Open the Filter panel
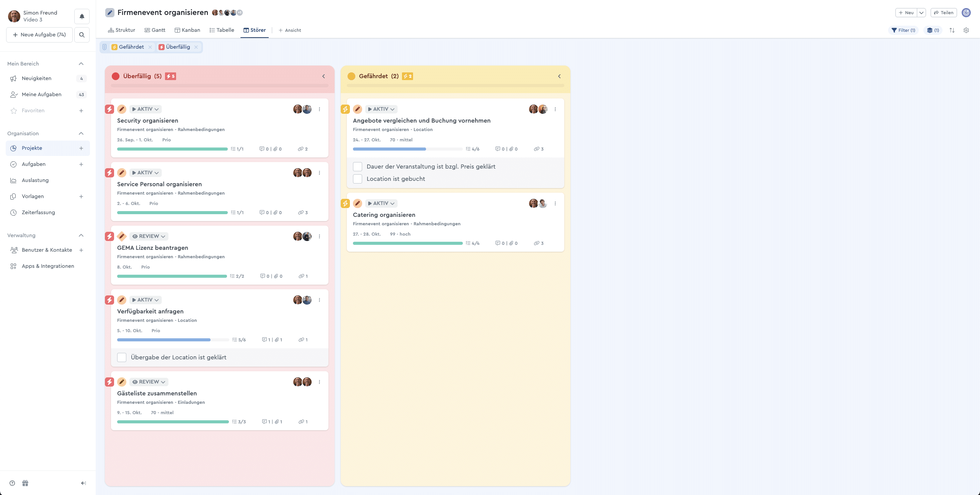980x495 pixels. [903, 30]
